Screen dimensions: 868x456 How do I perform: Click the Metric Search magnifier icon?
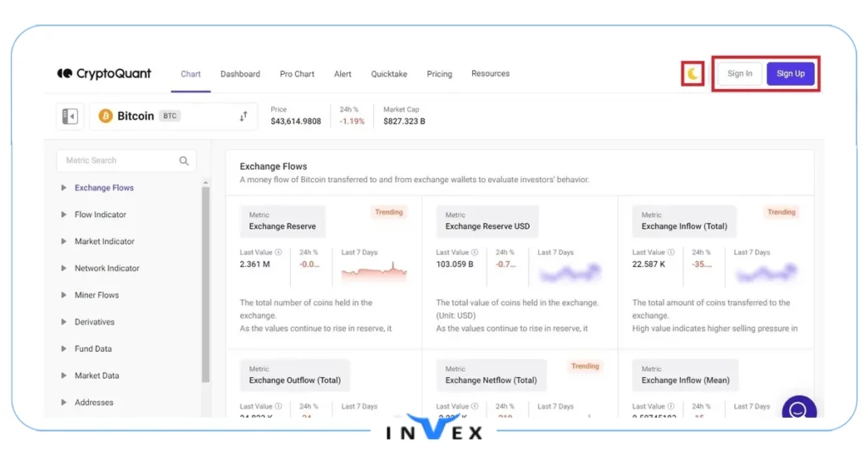pyautogui.click(x=184, y=160)
